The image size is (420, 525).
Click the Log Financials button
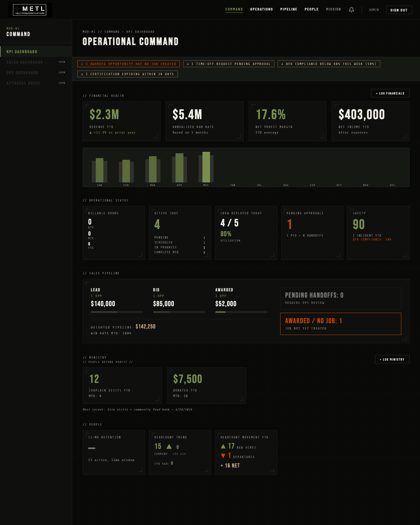click(x=390, y=93)
